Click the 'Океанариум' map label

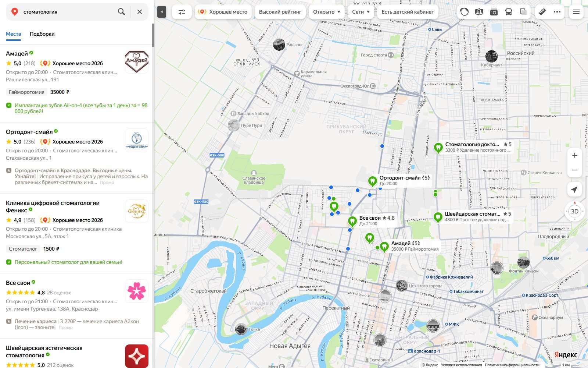click(x=551, y=318)
